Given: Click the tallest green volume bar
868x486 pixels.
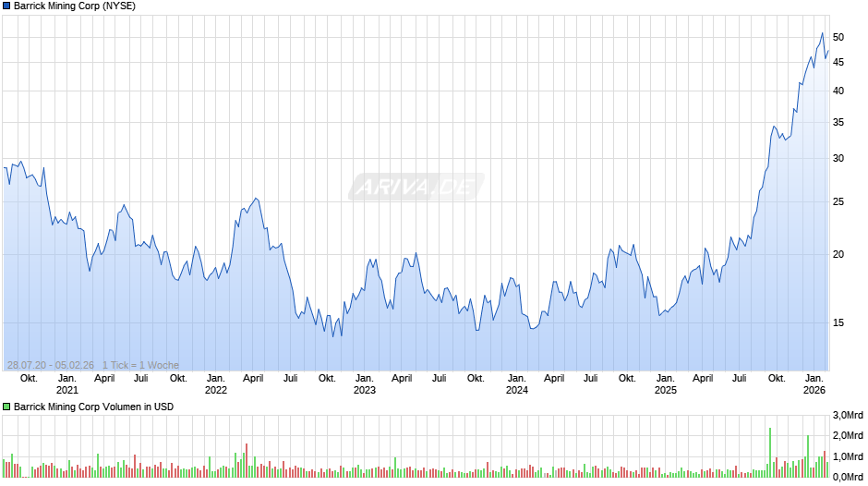Looking at the screenshot, I should click(x=770, y=453).
